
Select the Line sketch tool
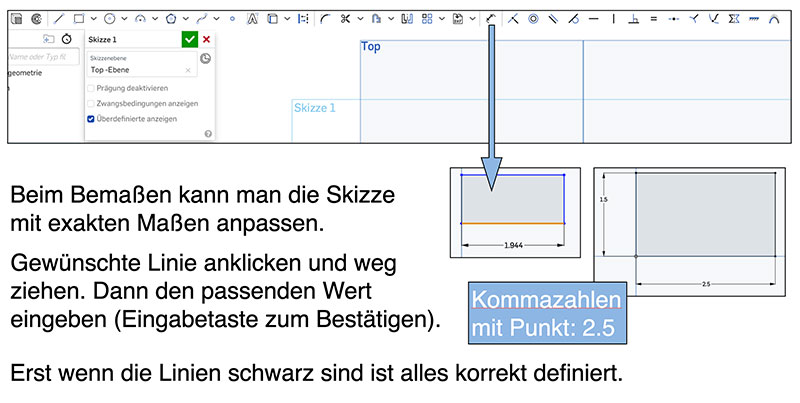[x=59, y=18]
